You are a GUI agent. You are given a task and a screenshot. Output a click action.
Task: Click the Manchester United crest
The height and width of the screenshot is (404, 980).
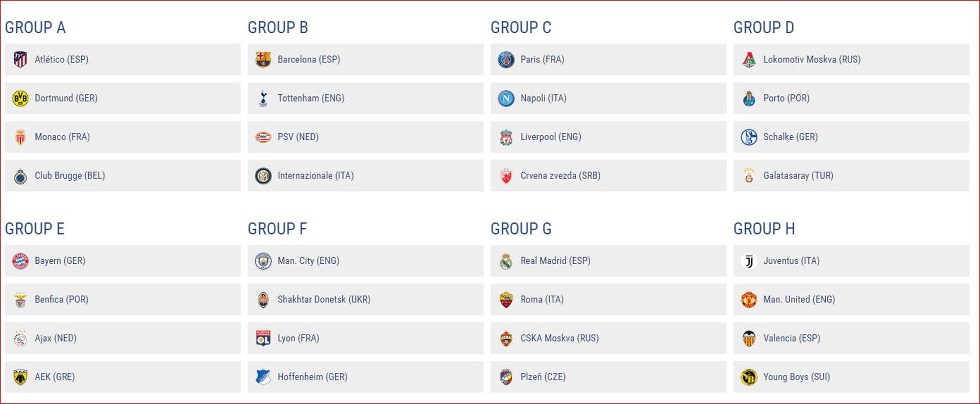pos(749,300)
